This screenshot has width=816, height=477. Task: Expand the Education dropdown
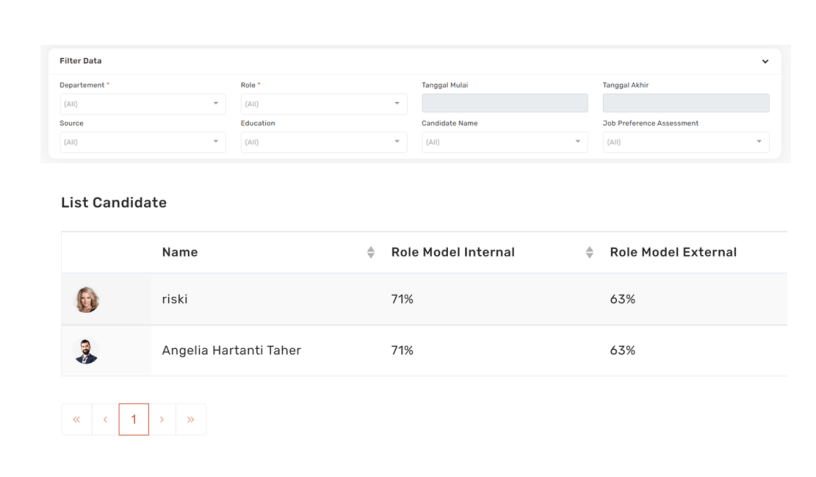point(323,142)
